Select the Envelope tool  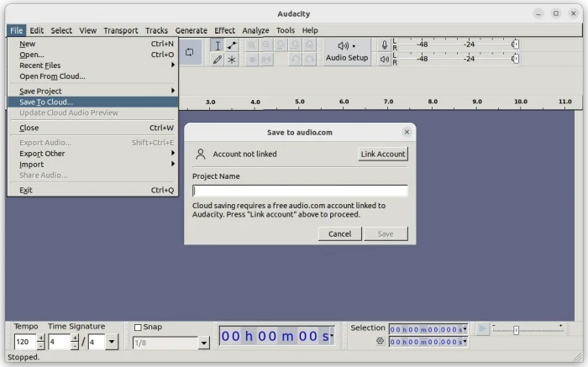pyautogui.click(x=232, y=45)
